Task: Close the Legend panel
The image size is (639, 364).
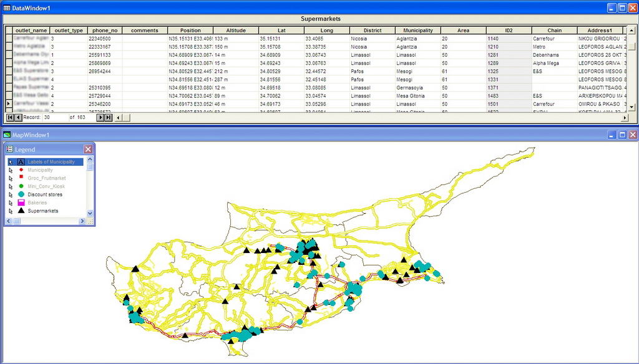Action: (x=88, y=150)
